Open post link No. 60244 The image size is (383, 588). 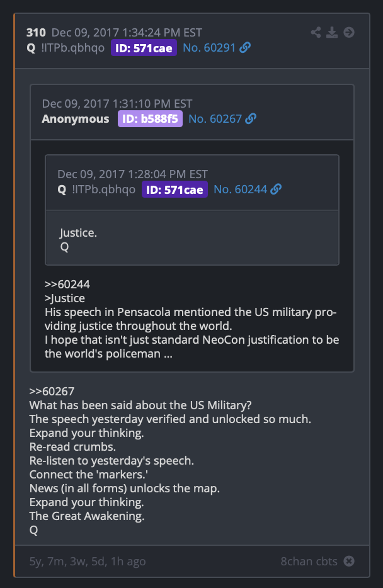coord(240,189)
